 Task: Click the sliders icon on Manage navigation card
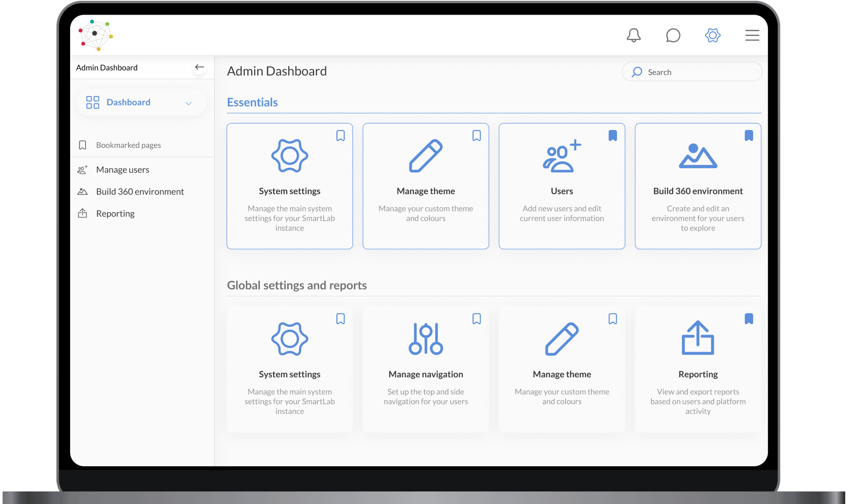[x=425, y=339]
